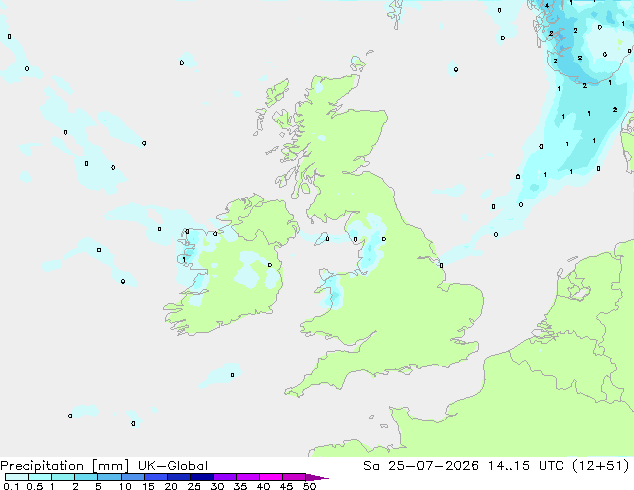
Task: Click the 20–25 mm legend swatch
Action: [x=178, y=477]
